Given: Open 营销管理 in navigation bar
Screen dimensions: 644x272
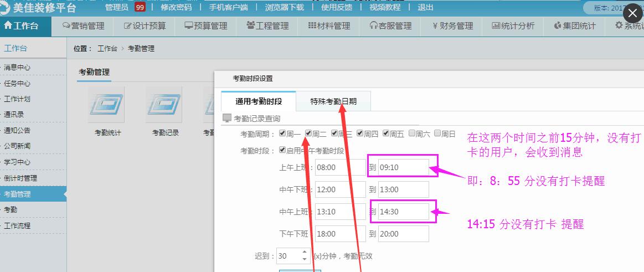Looking at the screenshot, I should click(x=83, y=26).
